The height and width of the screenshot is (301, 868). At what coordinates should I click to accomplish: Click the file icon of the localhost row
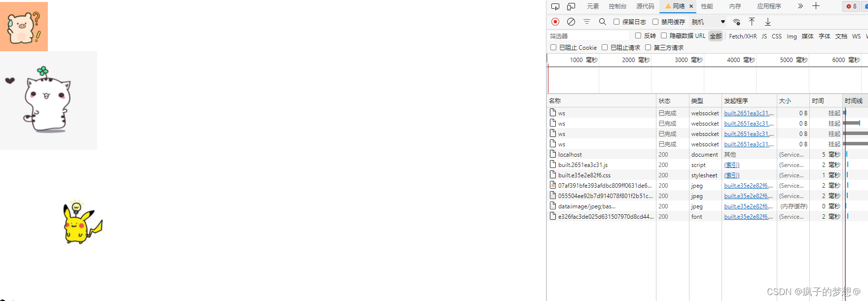click(553, 154)
